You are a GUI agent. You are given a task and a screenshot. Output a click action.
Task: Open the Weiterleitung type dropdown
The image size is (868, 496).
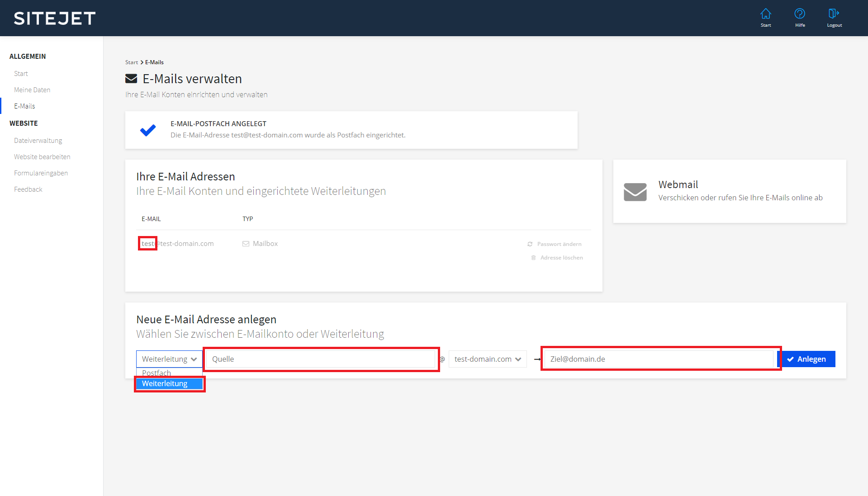click(x=169, y=359)
